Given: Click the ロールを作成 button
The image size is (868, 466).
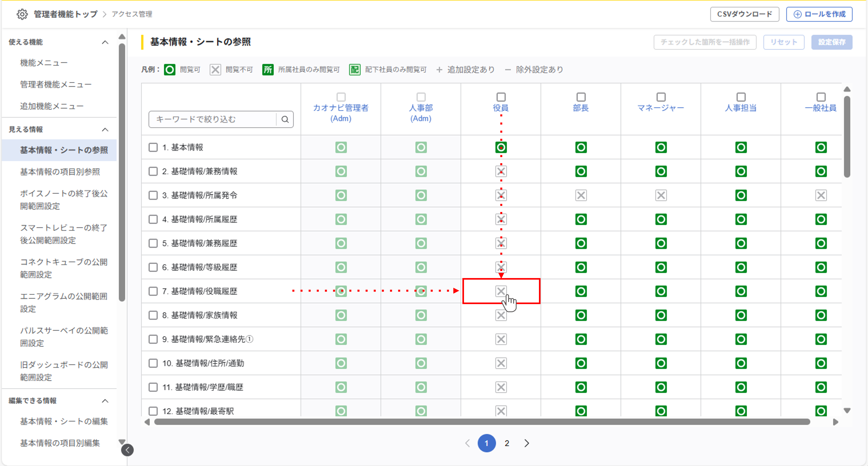Looking at the screenshot, I should coord(819,14).
